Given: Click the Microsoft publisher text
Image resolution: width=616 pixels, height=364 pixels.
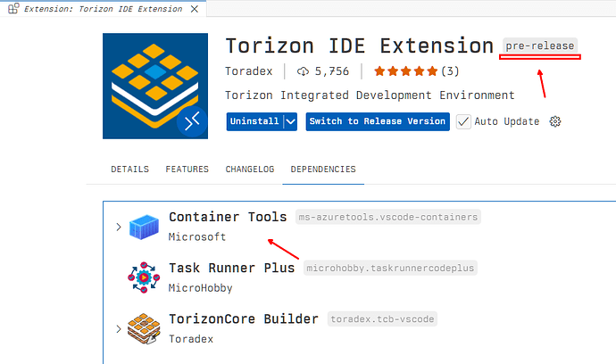Looking at the screenshot, I should point(197,237).
